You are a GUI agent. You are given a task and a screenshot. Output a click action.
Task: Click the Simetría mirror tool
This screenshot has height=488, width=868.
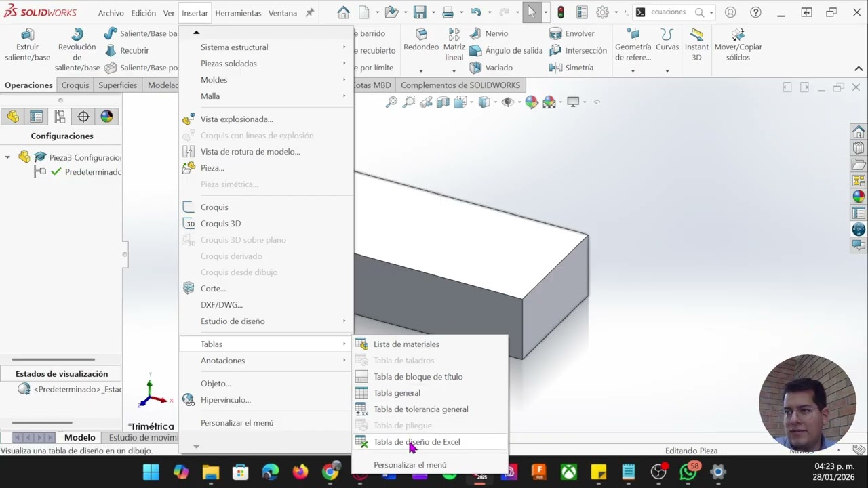click(571, 68)
